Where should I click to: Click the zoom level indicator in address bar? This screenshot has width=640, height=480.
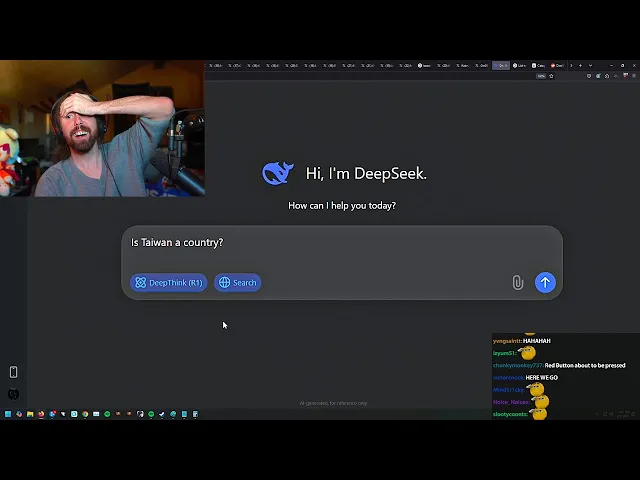[x=541, y=76]
